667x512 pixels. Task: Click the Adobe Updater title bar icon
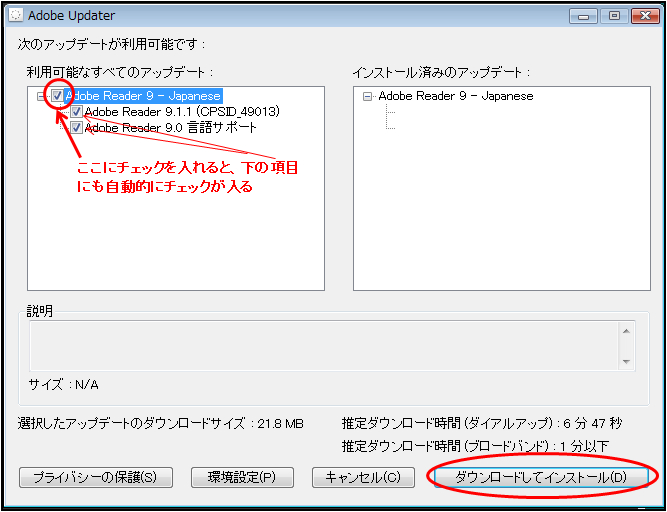[x=17, y=16]
